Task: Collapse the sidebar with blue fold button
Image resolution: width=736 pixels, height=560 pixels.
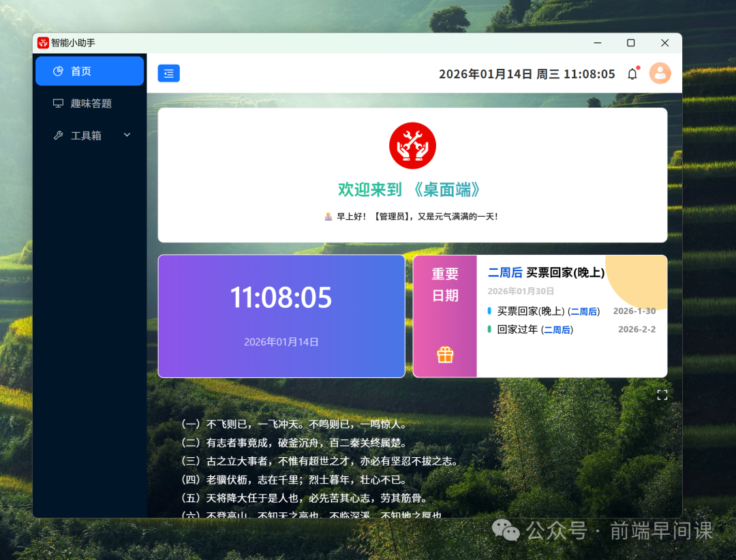Action: tap(168, 73)
